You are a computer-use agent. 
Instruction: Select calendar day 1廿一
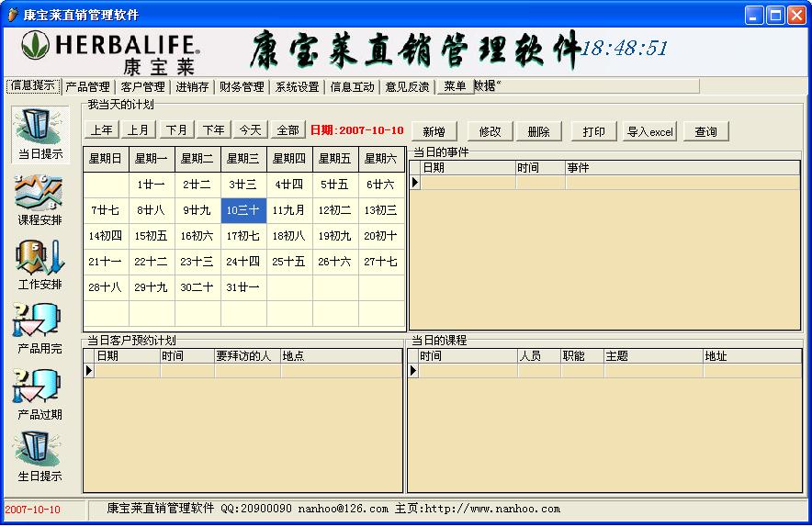click(x=152, y=185)
